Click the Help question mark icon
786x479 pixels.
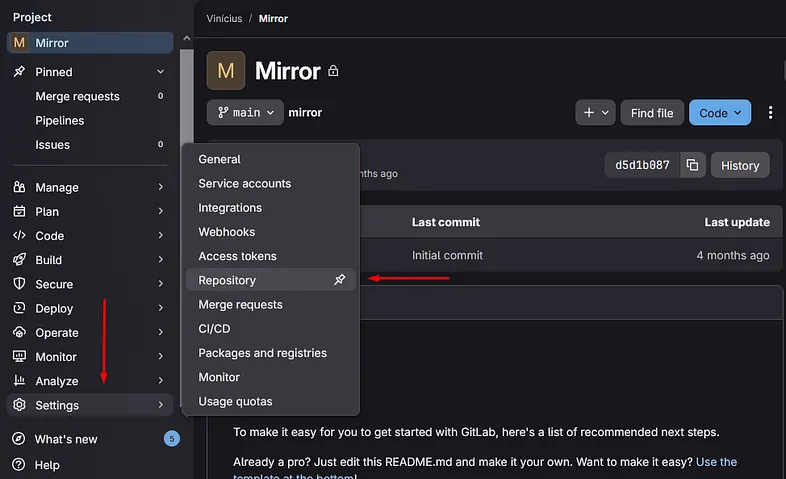point(19,464)
